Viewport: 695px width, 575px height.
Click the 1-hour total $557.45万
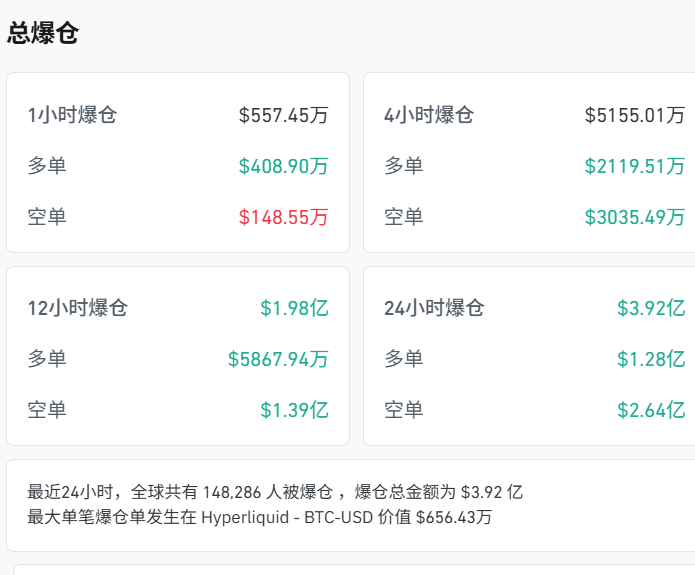[x=283, y=115]
